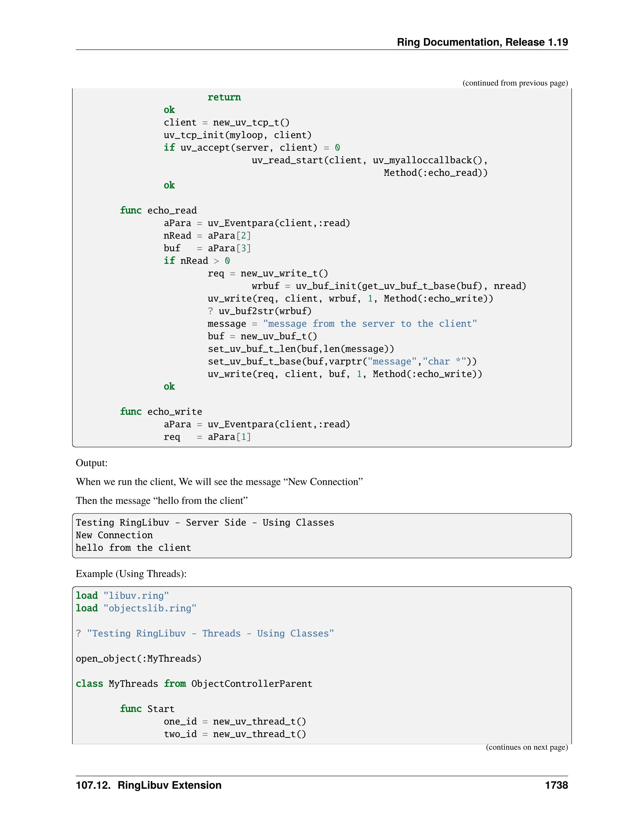The height and width of the screenshot is (833, 644).
Task: Click 'nRead = aPara[2]' line
Action: coord(207,236)
